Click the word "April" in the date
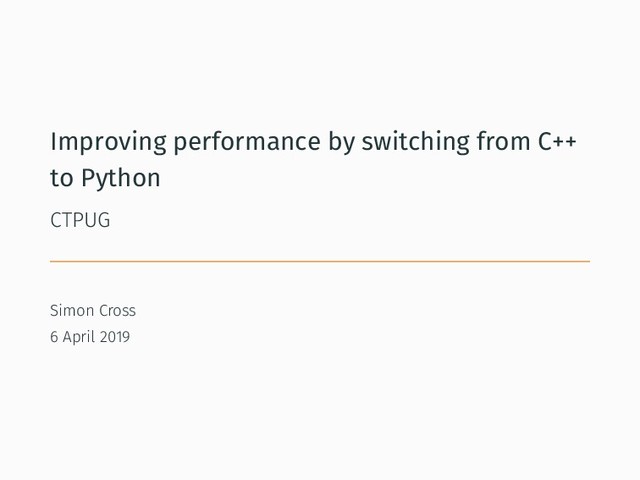Image resolution: width=640 pixels, height=480 pixels. click(78, 337)
